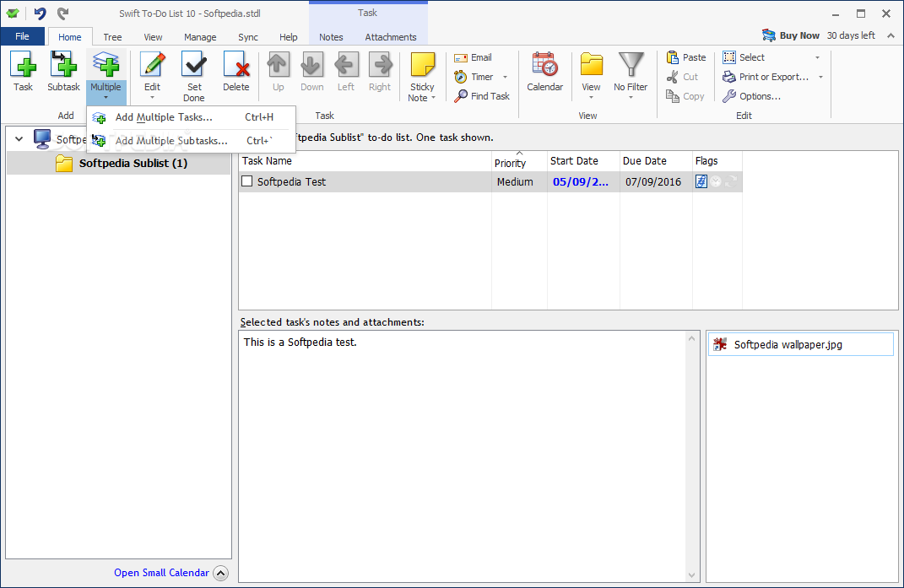Click the Flags column header
This screenshot has width=904, height=588.
[x=717, y=161]
